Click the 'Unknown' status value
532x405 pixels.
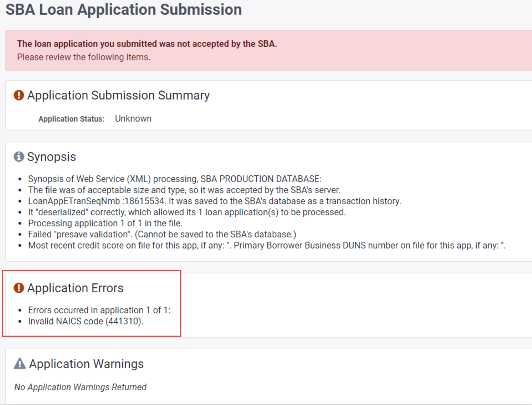click(133, 119)
